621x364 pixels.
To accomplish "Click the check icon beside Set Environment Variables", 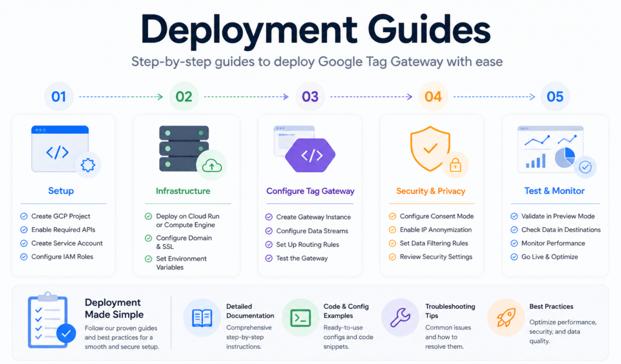I will [148, 259].
